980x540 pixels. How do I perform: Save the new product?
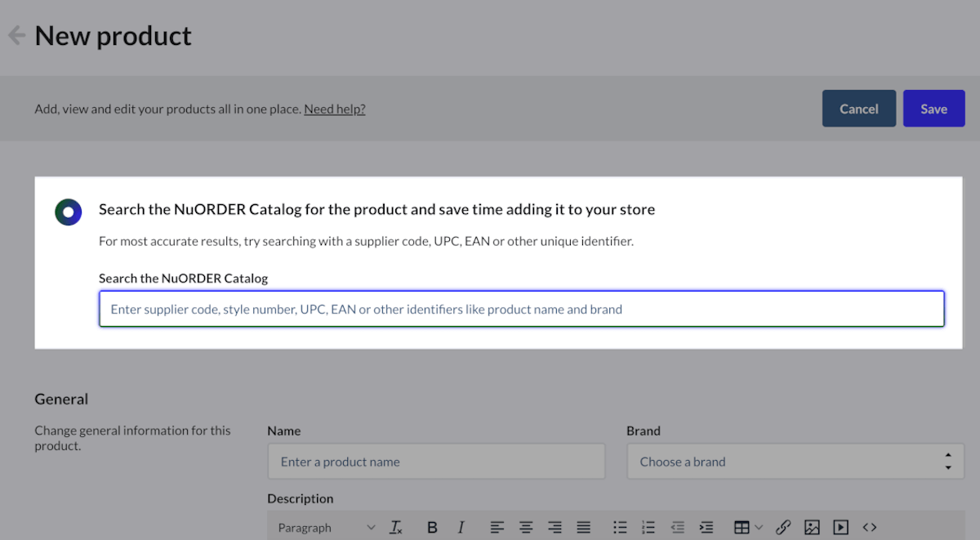tap(933, 109)
